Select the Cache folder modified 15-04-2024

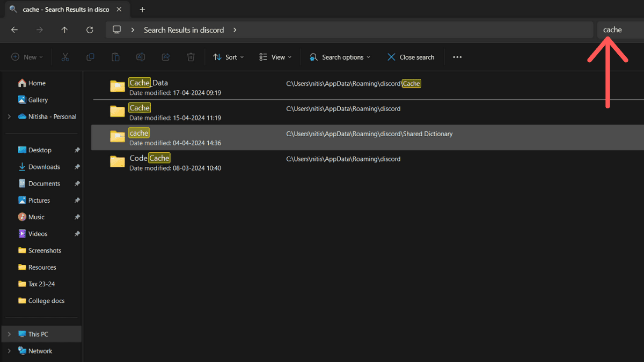[368, 112]
